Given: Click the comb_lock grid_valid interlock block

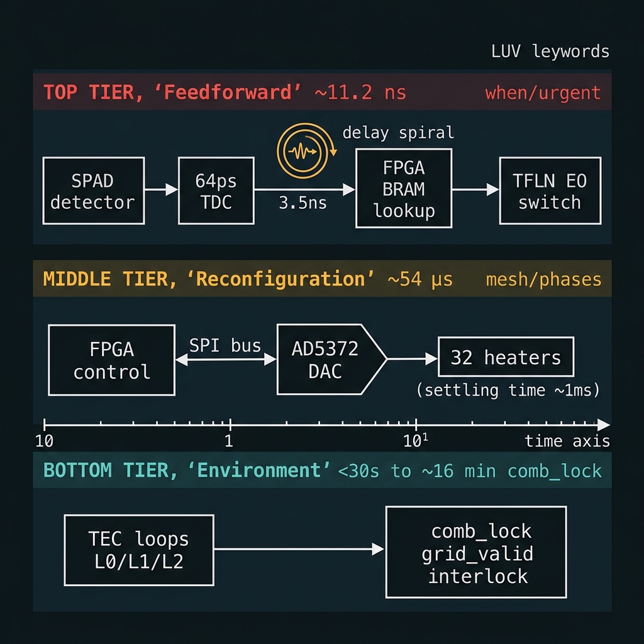Looking at the screenshot, I should 476,552.
